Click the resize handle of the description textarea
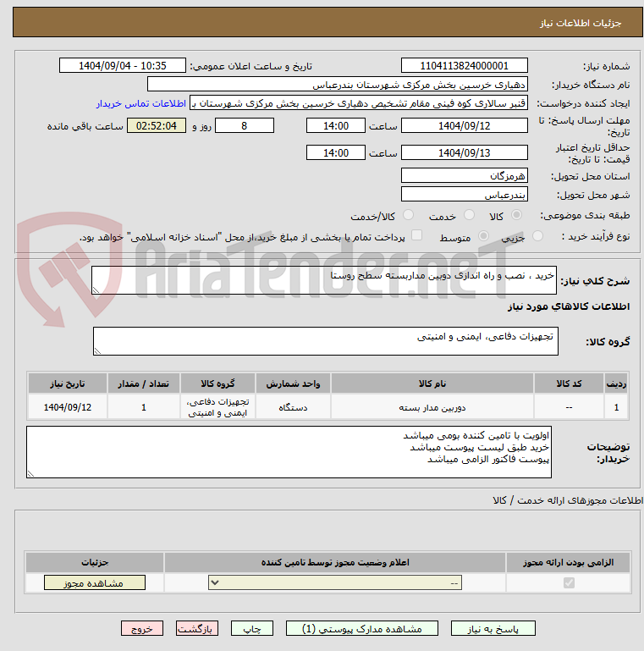 coord(96,290)
